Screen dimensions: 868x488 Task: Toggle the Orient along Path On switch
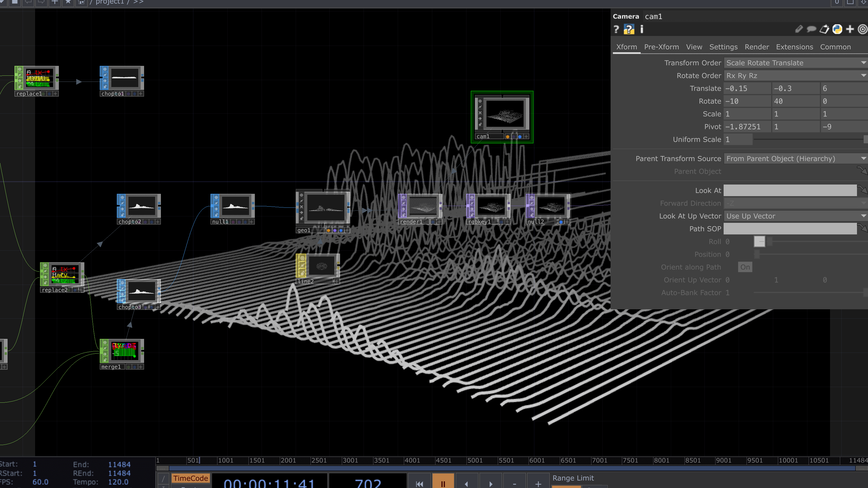point(745,267)
